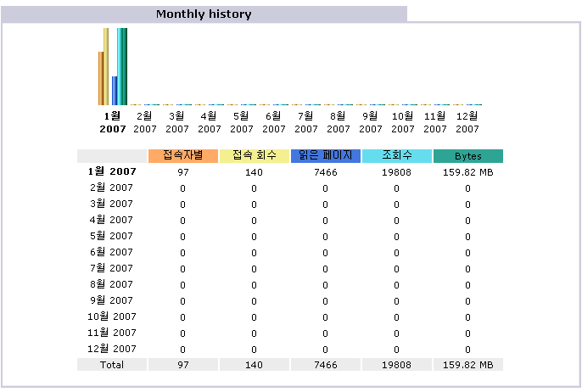The height and width of the screenshot is (392, 582).
Task: Click the tall green Bytes bar in chart
Action: (x=123, y=65)
